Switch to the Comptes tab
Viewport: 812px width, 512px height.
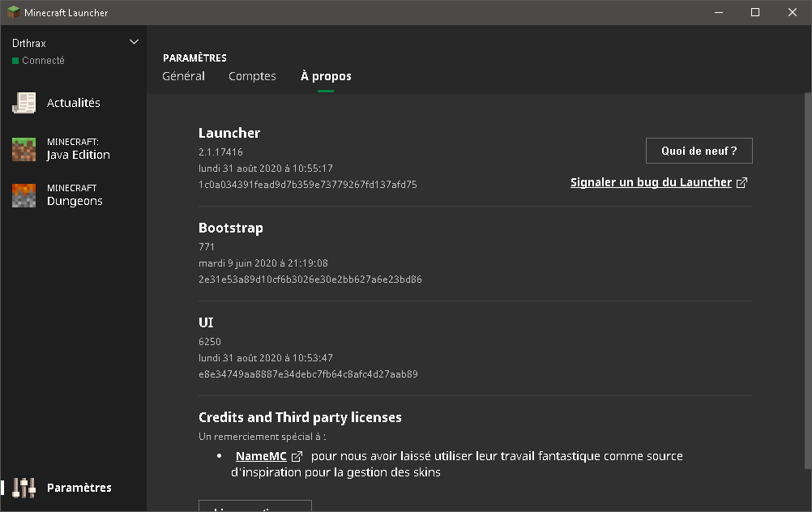click(252, 76)
